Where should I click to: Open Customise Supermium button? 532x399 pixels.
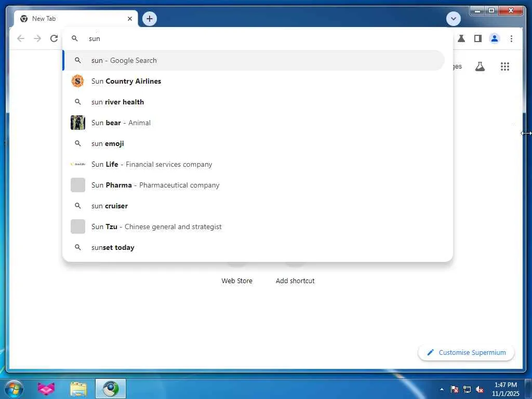click(466, 353)
